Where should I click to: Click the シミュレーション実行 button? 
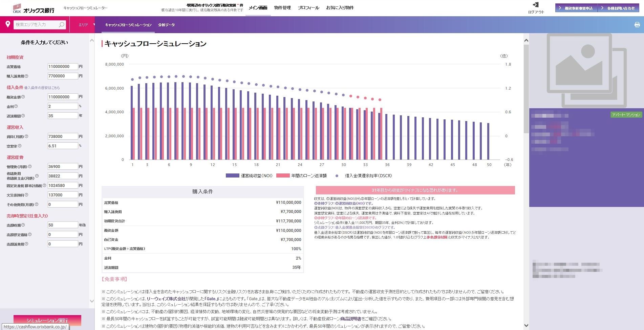coord(47,320)
